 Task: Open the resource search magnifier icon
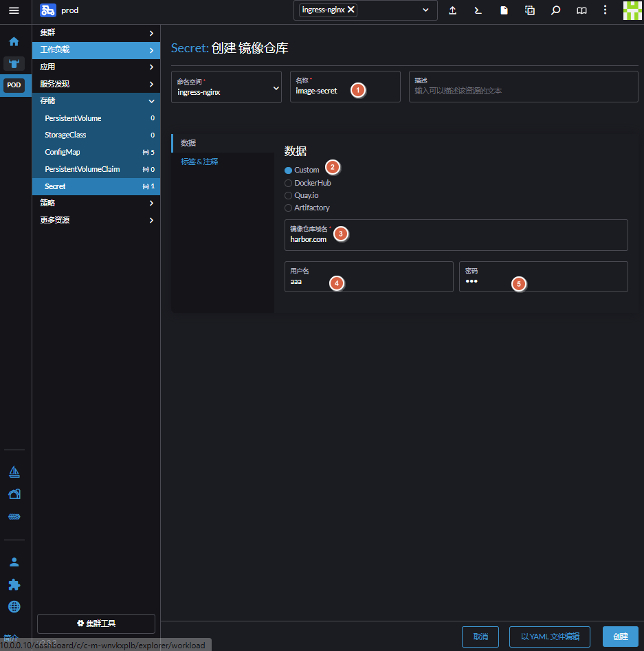pyautogui.click(x=555, y=10)
